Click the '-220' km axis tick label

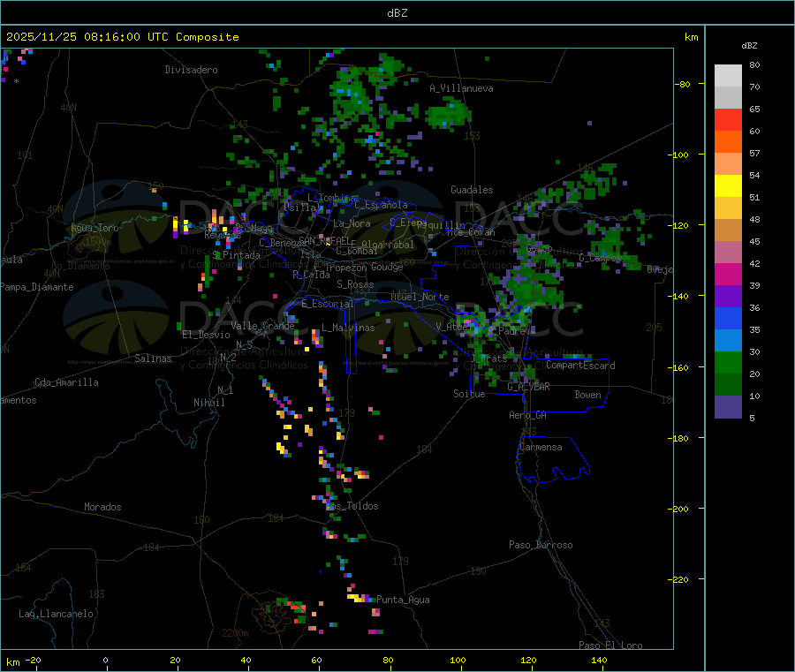(680, 580)
